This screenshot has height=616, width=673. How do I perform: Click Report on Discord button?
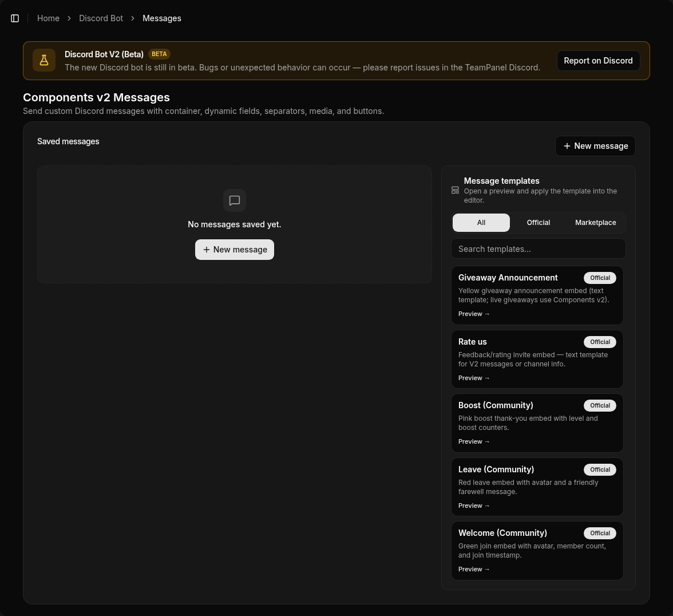[599, 61]
